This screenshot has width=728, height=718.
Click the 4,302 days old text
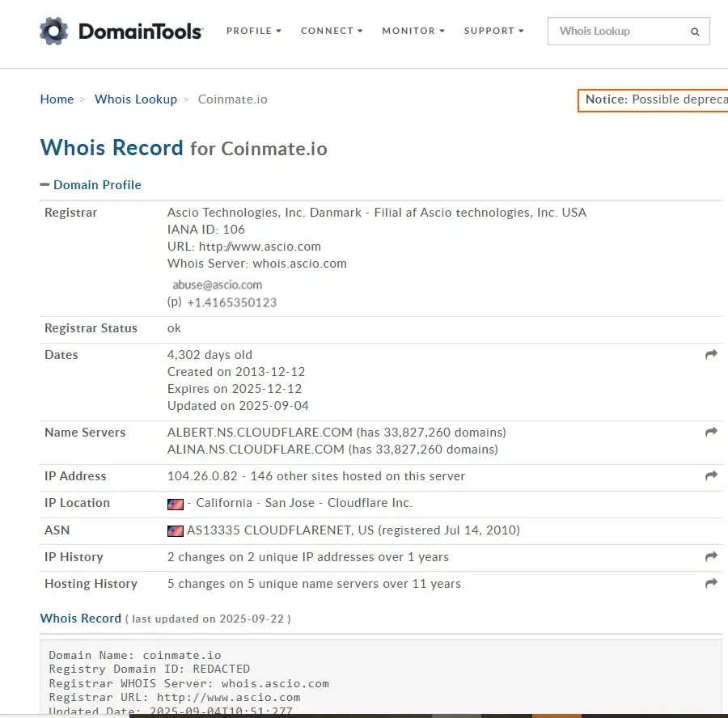[210, 355]
